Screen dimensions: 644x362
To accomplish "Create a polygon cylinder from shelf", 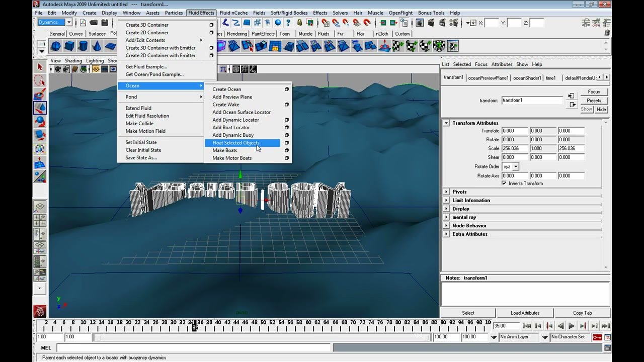I will click(83, 46).
